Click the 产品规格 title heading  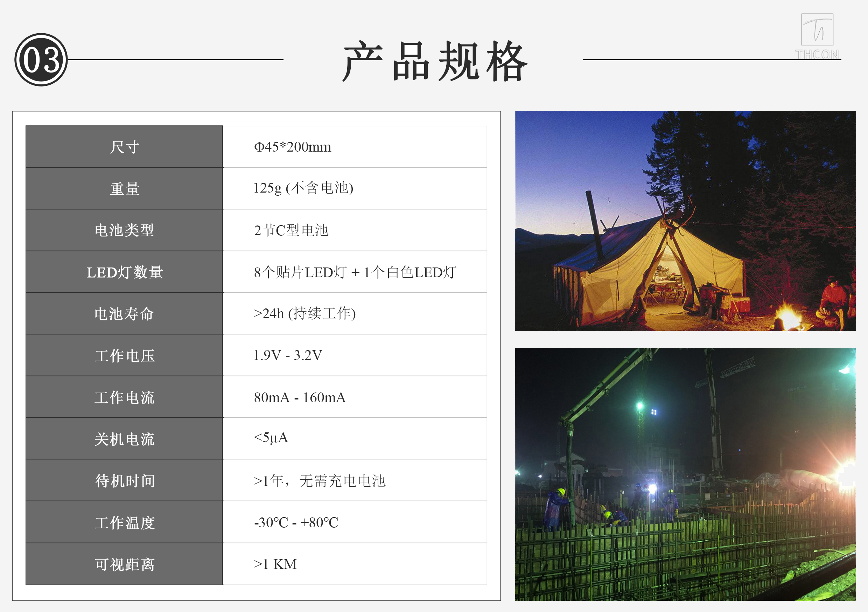[434, 61]
